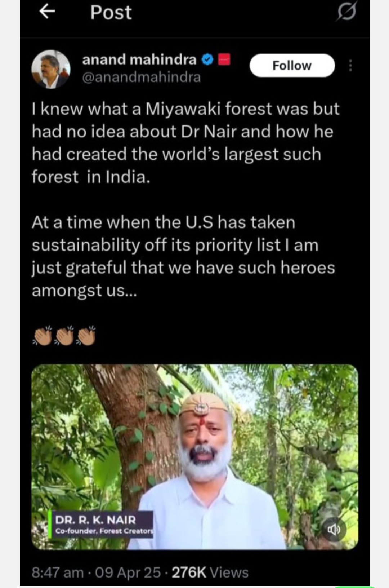389x588 pixels.
Task: Click the sustainability paragraph text
Action: pyautogui.click(x=183, y=256)
